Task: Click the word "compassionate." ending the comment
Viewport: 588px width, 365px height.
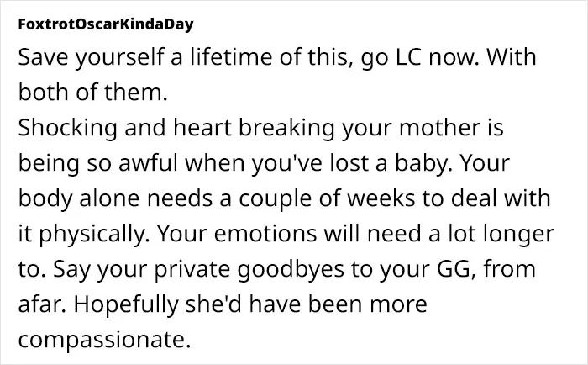Action: click(105, 339)
